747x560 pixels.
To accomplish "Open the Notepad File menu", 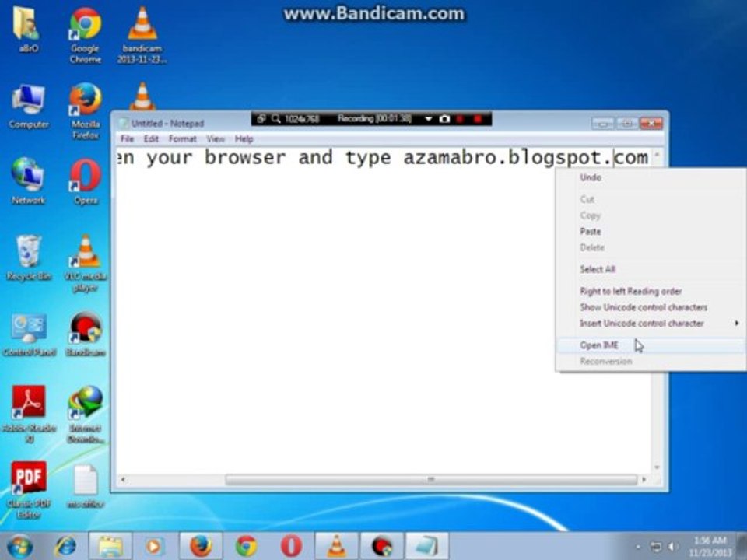I will (127, 138).
